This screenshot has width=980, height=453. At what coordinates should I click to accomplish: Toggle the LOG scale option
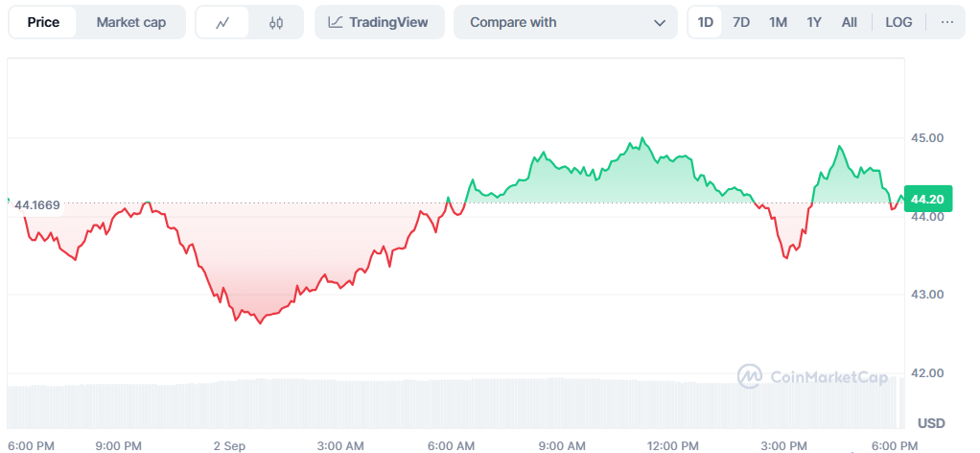(898, 22)
